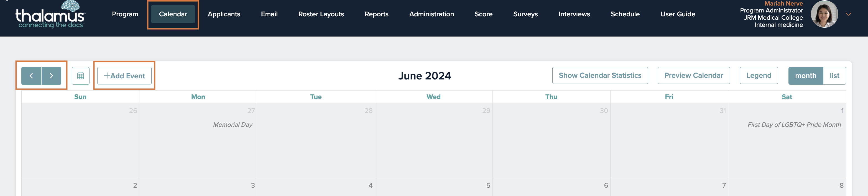
Task: Click the Thu column header
Action: [551, 97]
